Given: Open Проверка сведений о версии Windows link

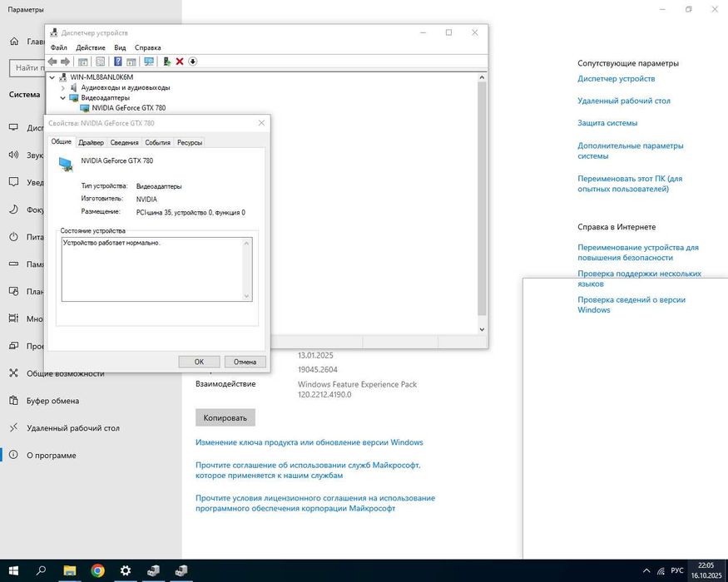Looking at the screenshot, I should click(x=631, y=305).
